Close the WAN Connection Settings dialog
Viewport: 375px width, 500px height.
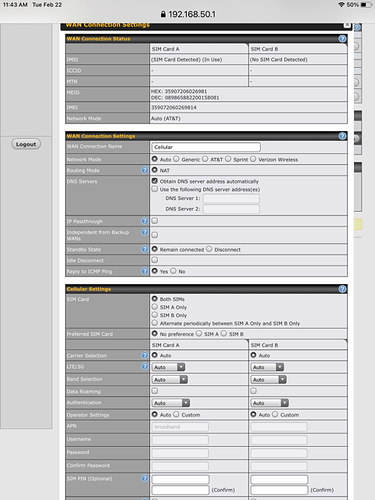pyautogui.click(x=347, y=25)
